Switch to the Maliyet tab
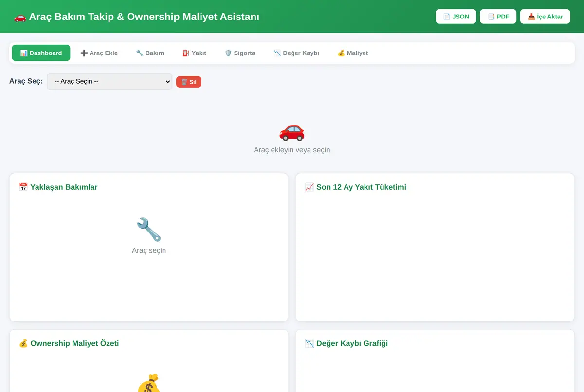Viewport: 584px width, 392px height. pyautogui.click(x=353, y=53)
